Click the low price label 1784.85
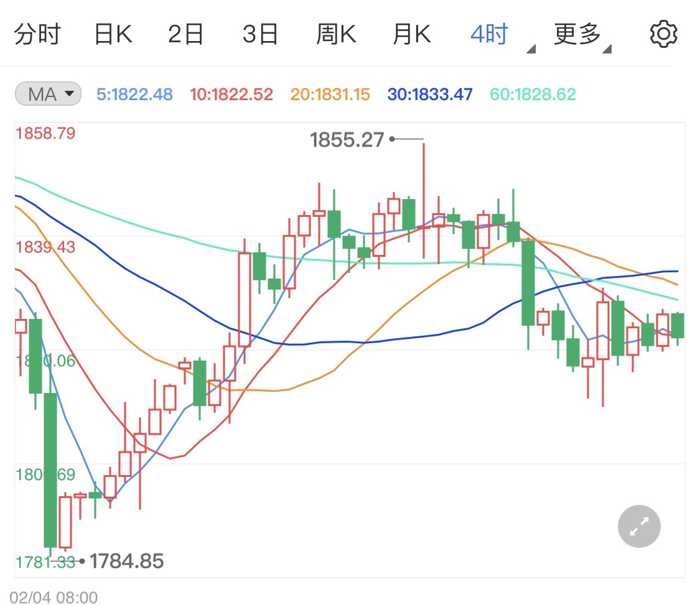 click(x=127, y=561)
